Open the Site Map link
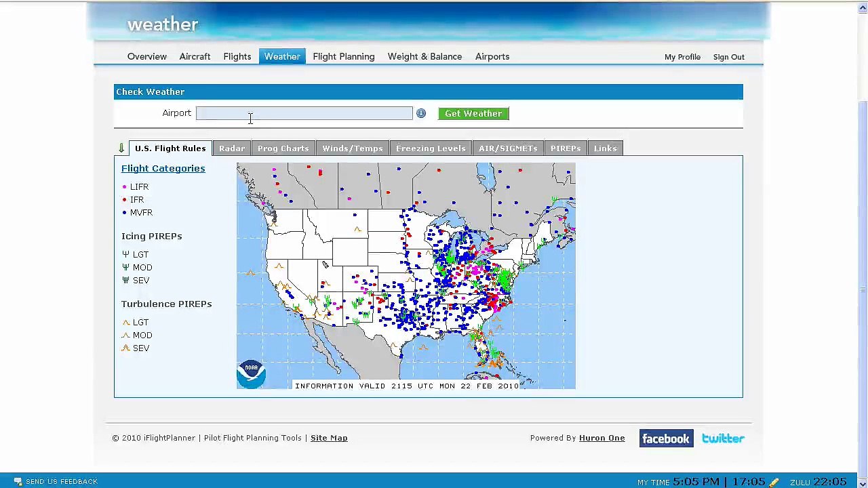 coord(329,438)
